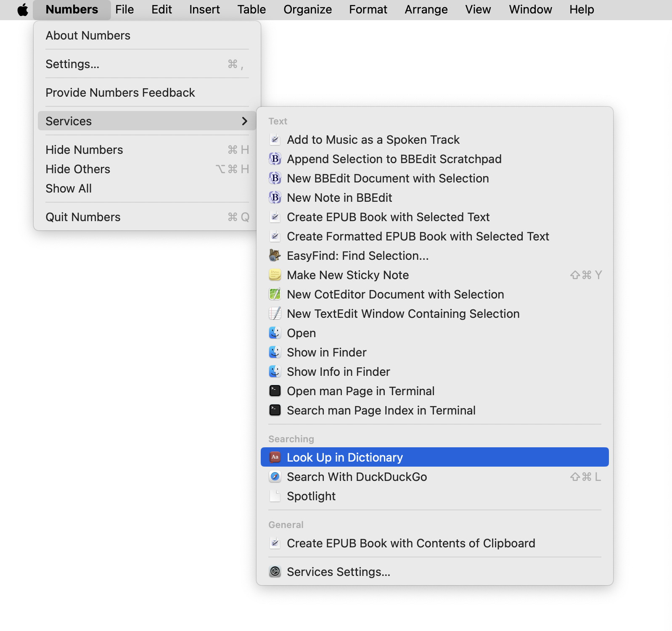672x631 pixels.
Task: Open the Window menu
Action: point(530,10)
